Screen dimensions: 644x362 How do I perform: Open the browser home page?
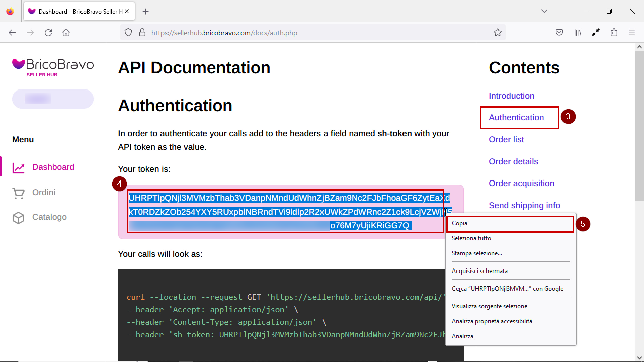point(66,32)
